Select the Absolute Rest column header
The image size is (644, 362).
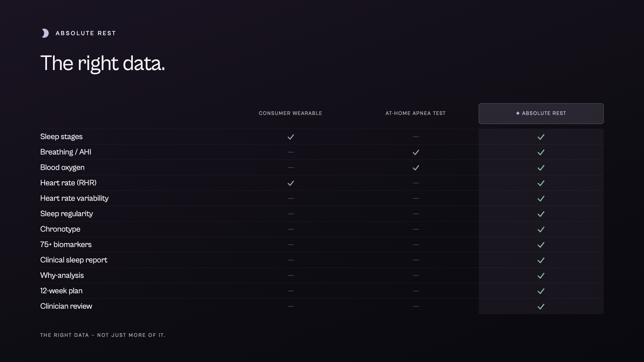(541, 114)
